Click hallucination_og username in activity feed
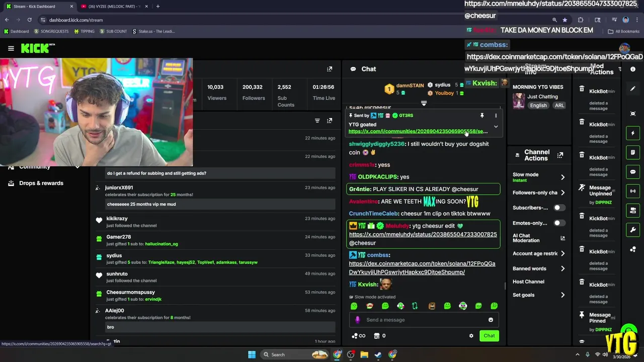The height and width of the screenshot is (362, 644). pyautogui.click(x=162, y=244)
